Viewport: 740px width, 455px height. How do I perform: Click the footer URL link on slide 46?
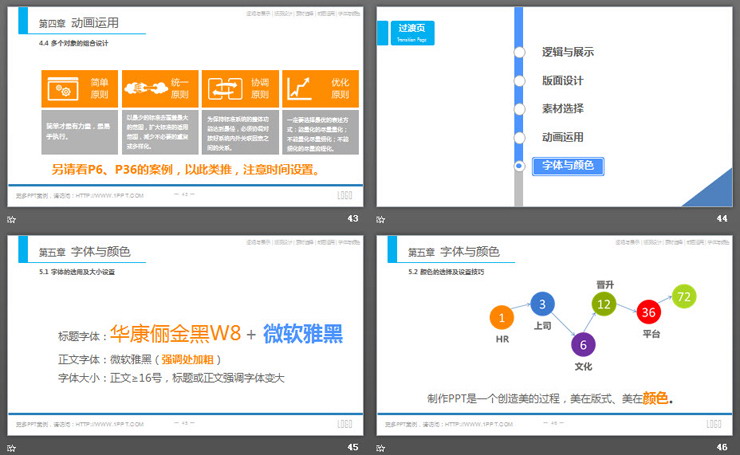click(x=479, y=424)
